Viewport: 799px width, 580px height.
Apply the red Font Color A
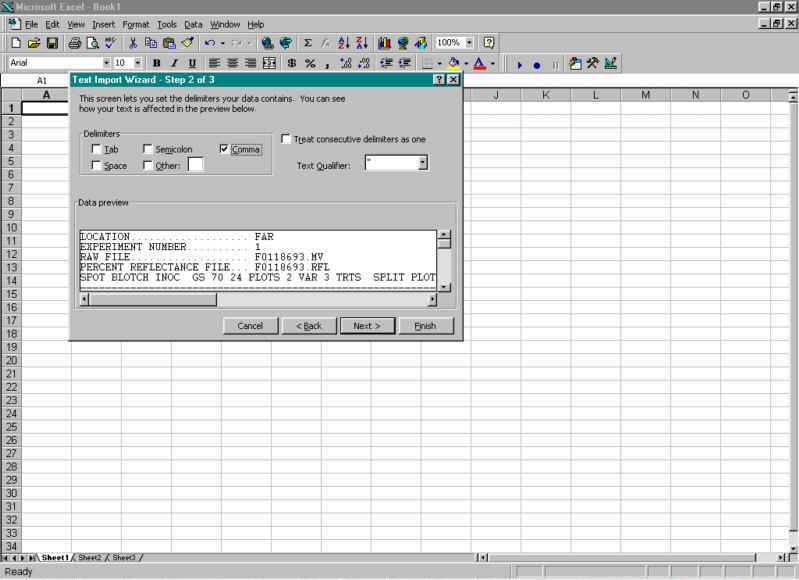[480, 63]
